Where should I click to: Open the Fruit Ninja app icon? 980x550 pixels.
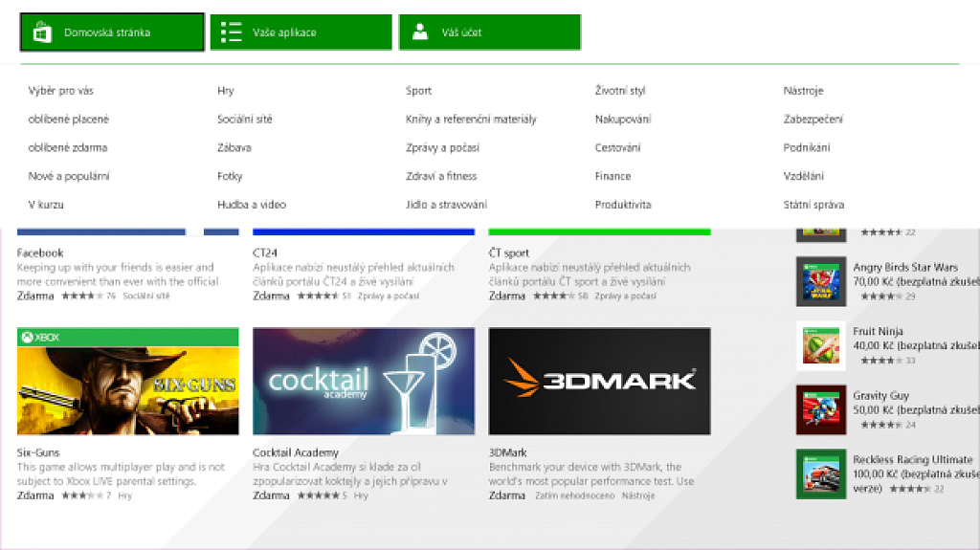(x=820, y=345)
